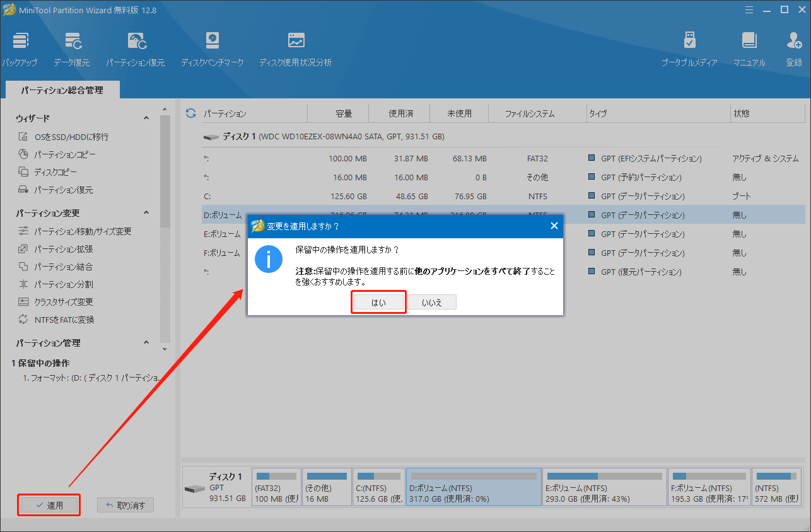Viewport: 811px width, 532px height.
Task: Click the left panel vertical scrollbar
Action: point(165,170)
